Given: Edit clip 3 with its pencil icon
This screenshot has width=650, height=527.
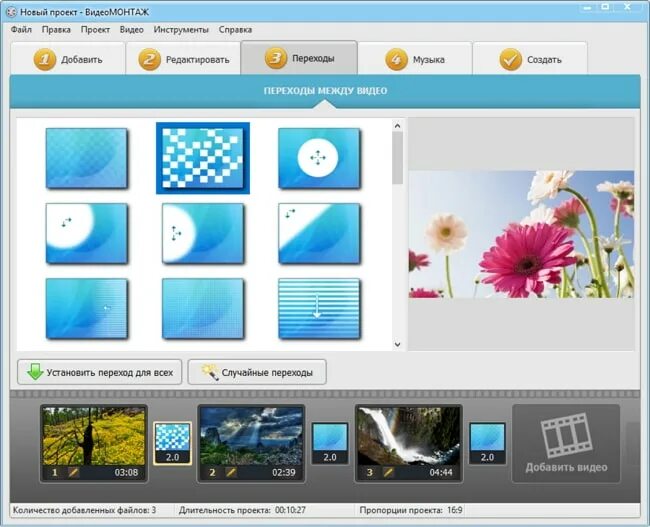Looking at the screenshot, I should coord(388,472).
